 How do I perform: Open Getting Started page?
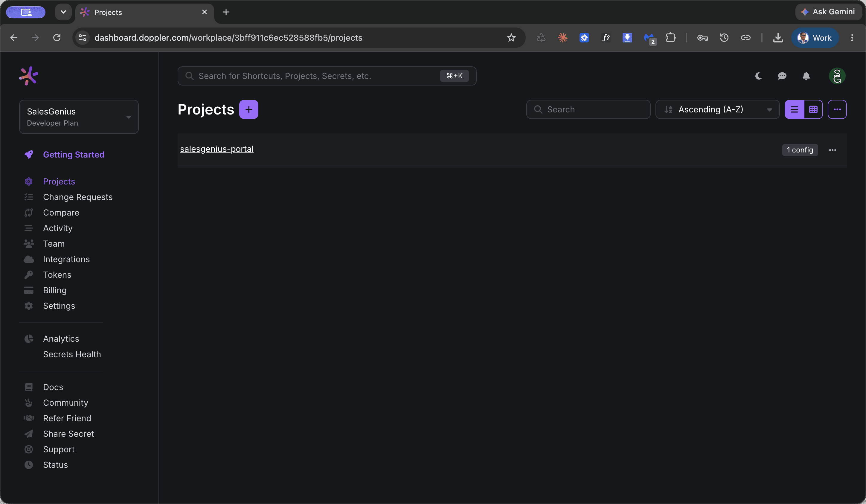[74, 155]
